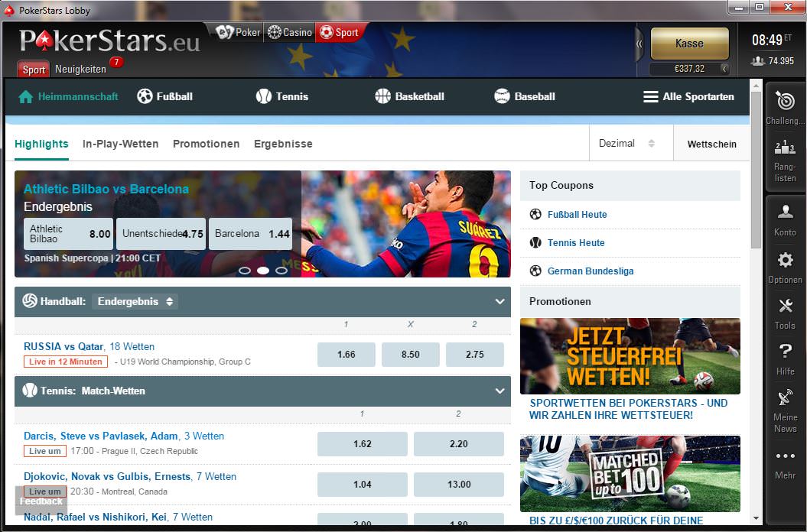Screen dimensions: 807x532
Task: Click the Kasse cashier button
Action: [689, 44]
